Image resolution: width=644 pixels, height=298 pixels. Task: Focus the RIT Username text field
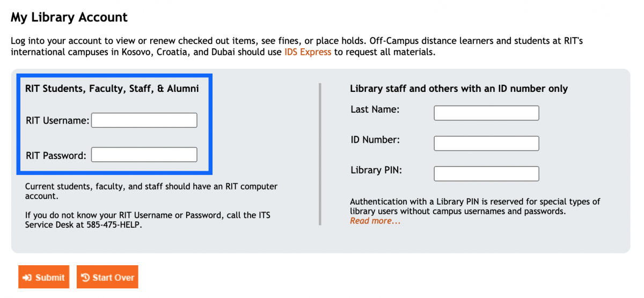point(144,120)
